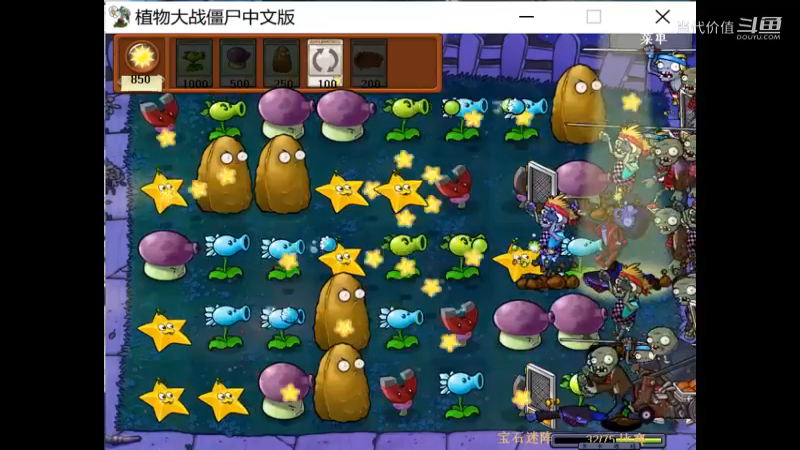Select the tall-nut in the bottom row
Viewport: 800px width, 450px height.
coord(342,383)
